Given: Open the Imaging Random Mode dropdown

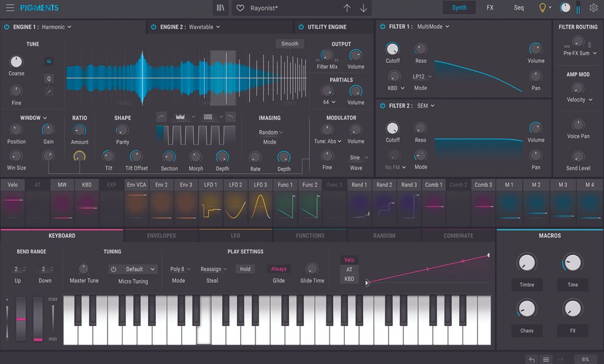Looking at the screenshot, I should [270, 132].
